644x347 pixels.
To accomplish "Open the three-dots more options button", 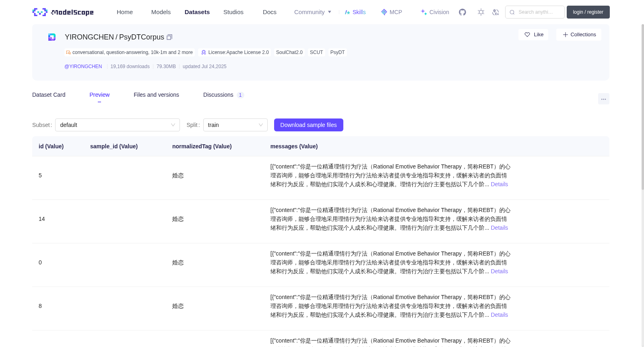I will click(x=604, y=99).
